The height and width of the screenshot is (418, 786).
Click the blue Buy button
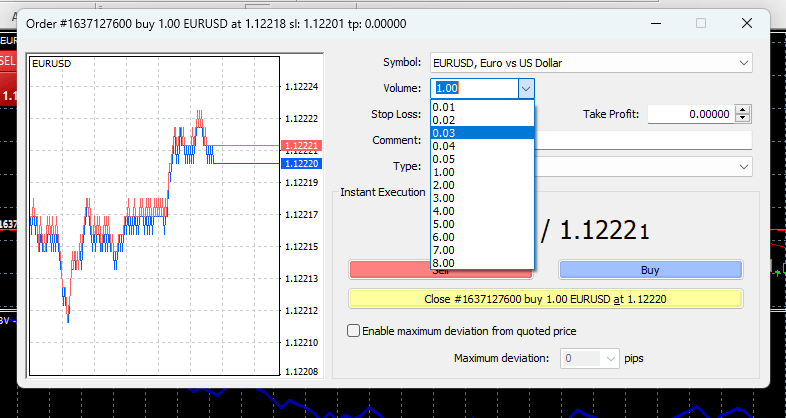point(650,270)
